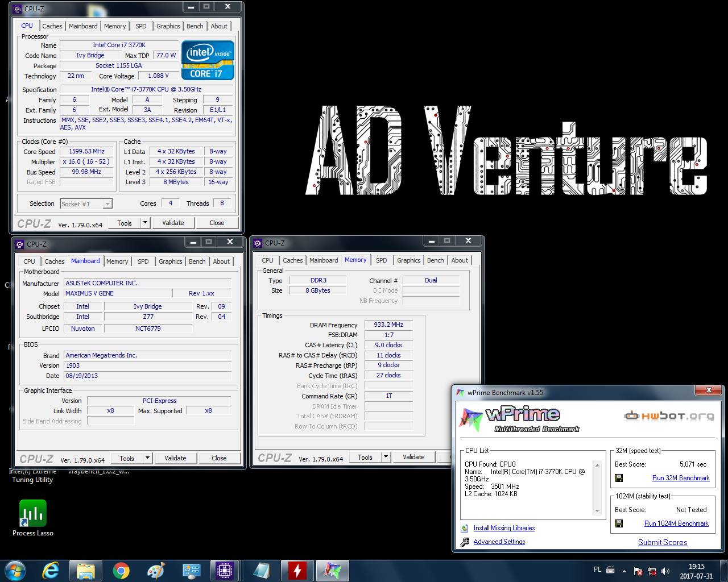Click Install Missing Libraries link

pyautogui.click(x=504, y=528)
